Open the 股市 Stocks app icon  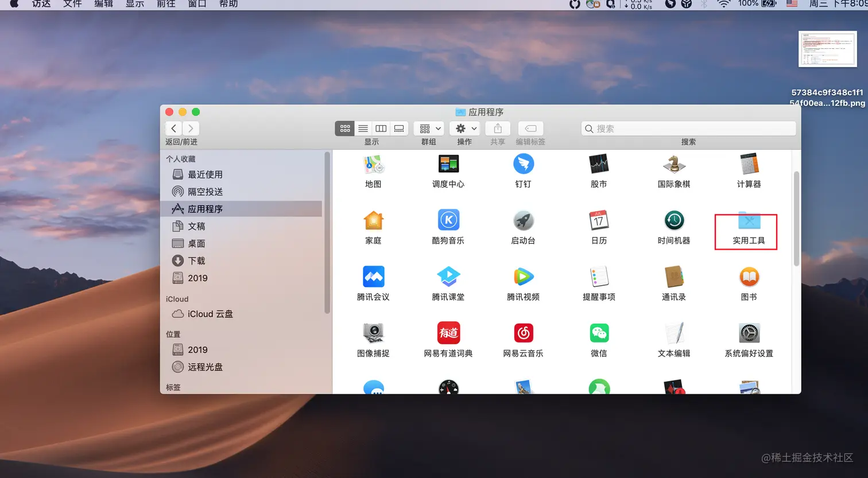click(599, 165)
